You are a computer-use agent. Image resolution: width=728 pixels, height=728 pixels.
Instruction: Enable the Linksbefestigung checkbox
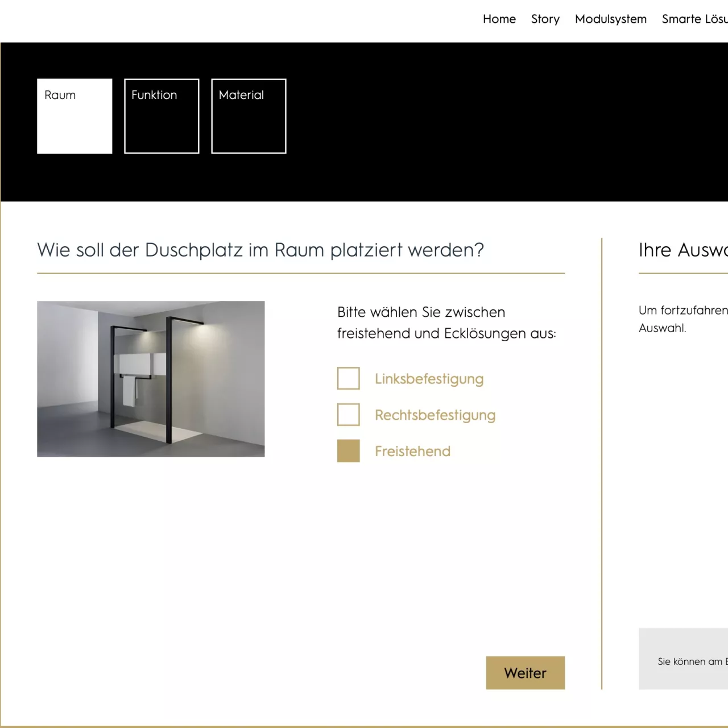coord(348,378)
